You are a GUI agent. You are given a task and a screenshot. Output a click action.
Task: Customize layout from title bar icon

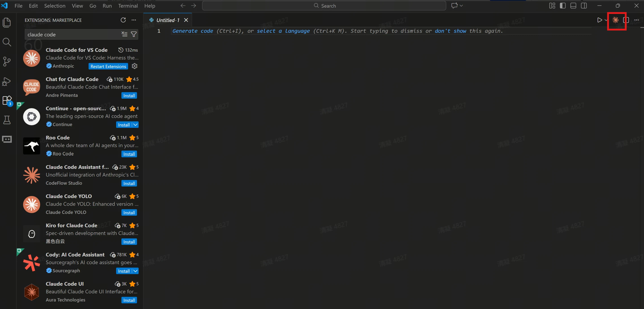[552, 6]
